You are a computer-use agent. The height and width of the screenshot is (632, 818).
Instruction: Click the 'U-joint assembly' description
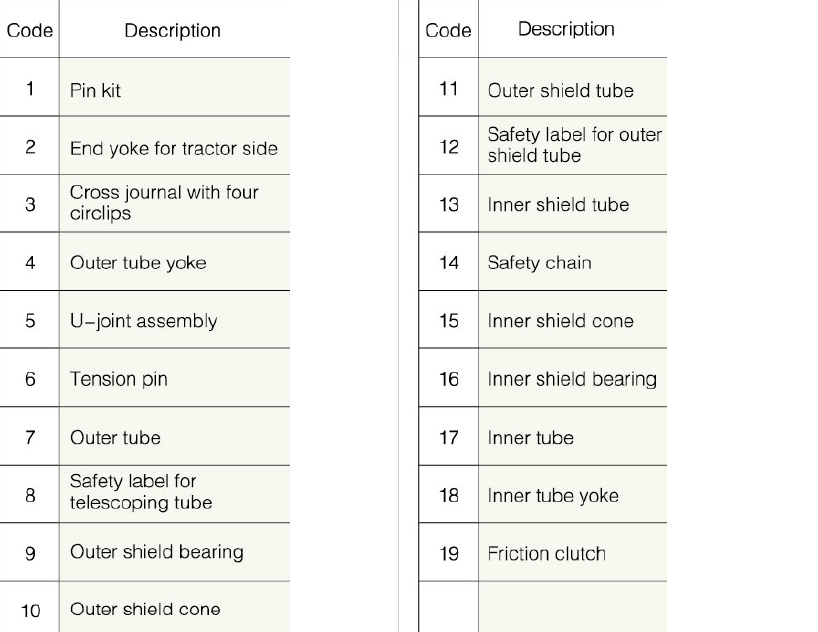(x=143, y=321)
